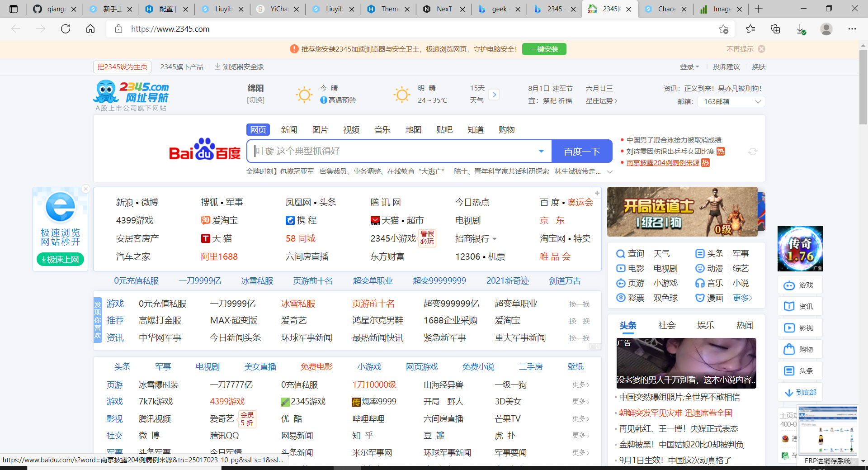Open the 京东 link
868x470 pixels.
pyautogui.click(x=552, y=220)
